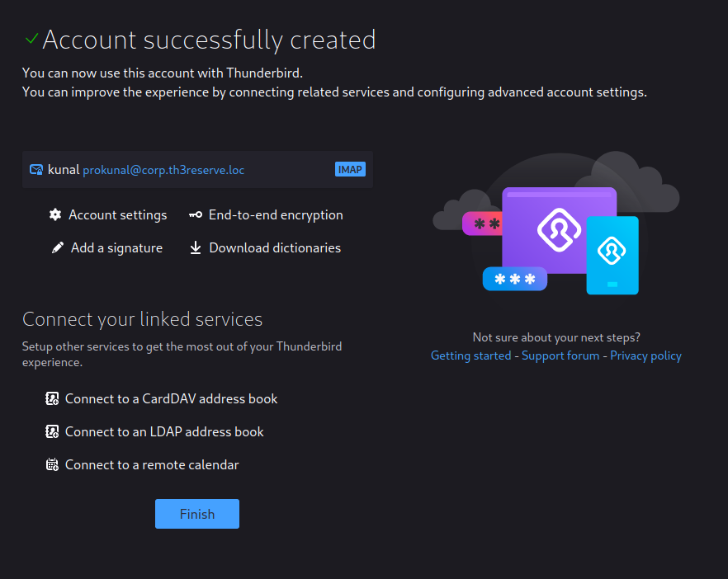The height and width of the screenshot is (579, 728).
Task: Open Account settings
Action: [117, 214]
